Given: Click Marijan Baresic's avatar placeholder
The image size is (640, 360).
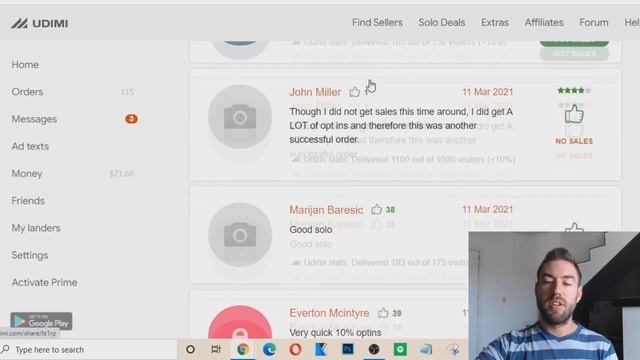Looking at the screenshot, I should pyautogui.click(x=240, y=235).
